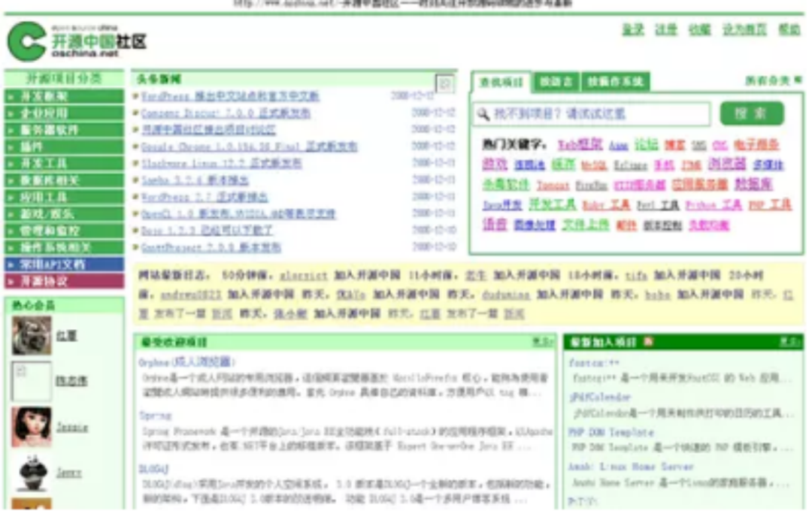Open the jPdfCalendar project link
Screen dimensions: 812x523
point(600,398)
